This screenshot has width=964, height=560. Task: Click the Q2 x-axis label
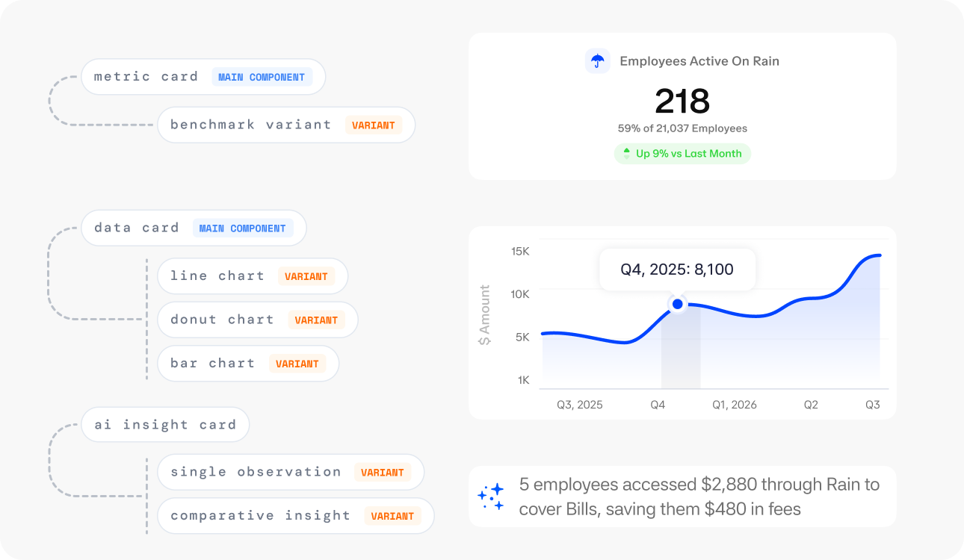(811, 405)
